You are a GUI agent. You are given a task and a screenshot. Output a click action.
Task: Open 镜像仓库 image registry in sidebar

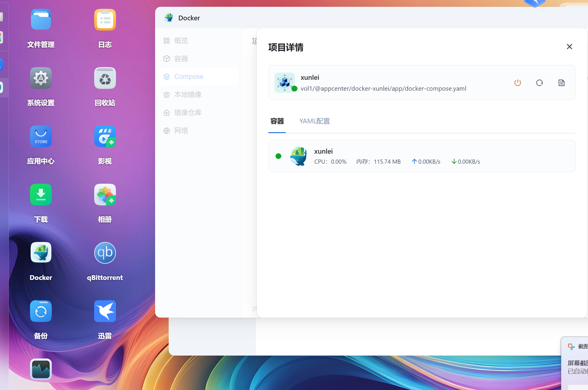[x=199, y=112]
